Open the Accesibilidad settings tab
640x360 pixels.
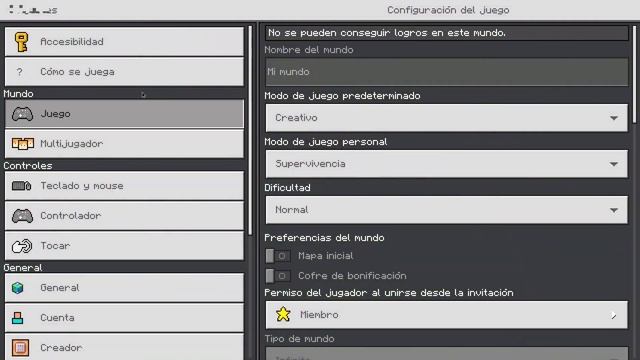coord(124,42)
